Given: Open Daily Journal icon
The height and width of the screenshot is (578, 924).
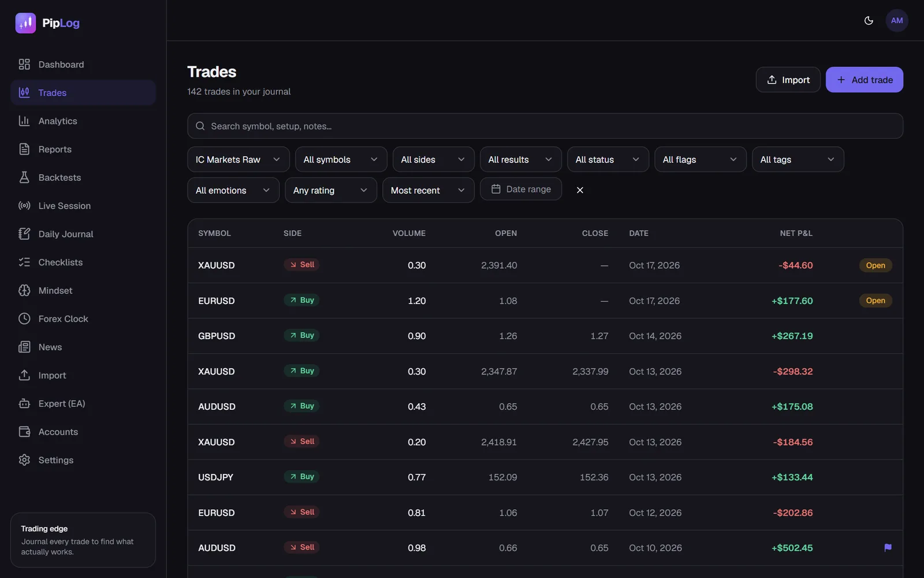Looking at the screenshot, I should coord(24,234).
